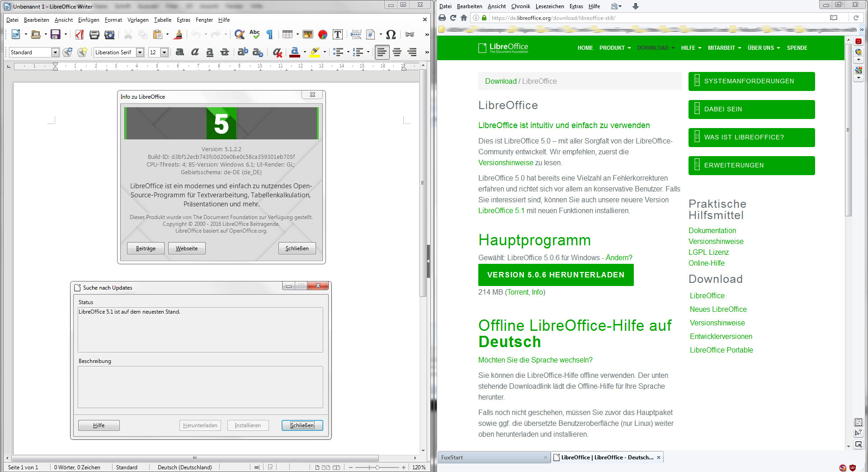Toggle Strikethrough formatting
Image resolution: width=868 pixels, height=472 pixels.
[x=225, y=52]
